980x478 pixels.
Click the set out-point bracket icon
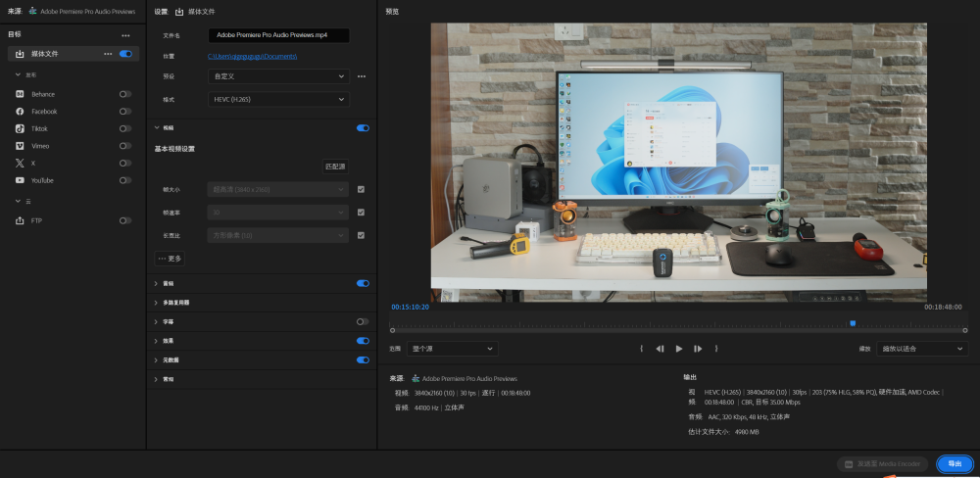(x=716, y=349)
